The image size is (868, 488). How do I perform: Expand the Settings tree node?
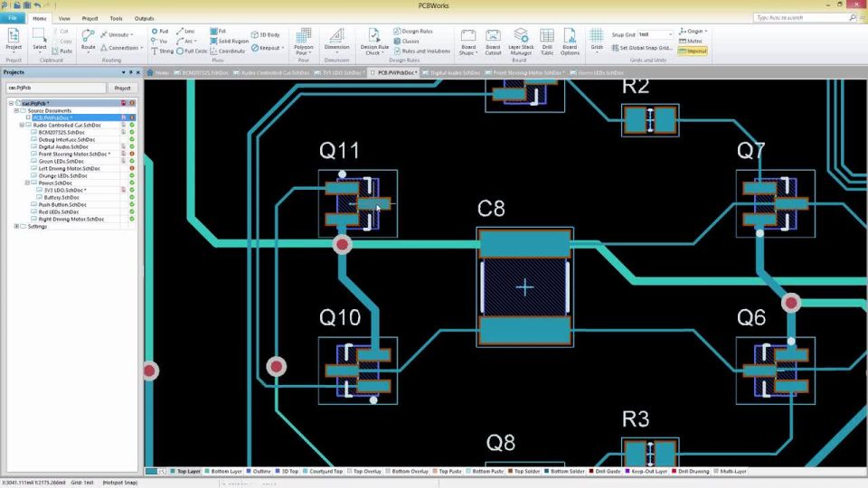[x=16, y=226]
